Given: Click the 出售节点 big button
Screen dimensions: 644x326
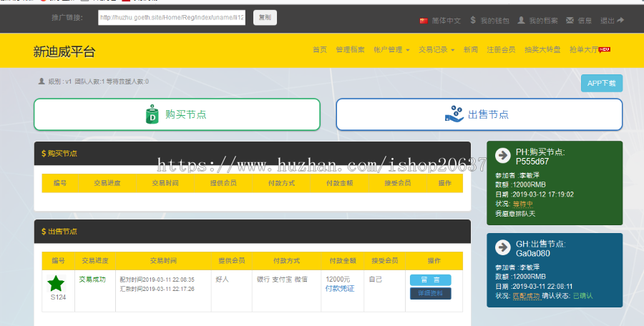Looking at the screenshot, I should [479, 114].
